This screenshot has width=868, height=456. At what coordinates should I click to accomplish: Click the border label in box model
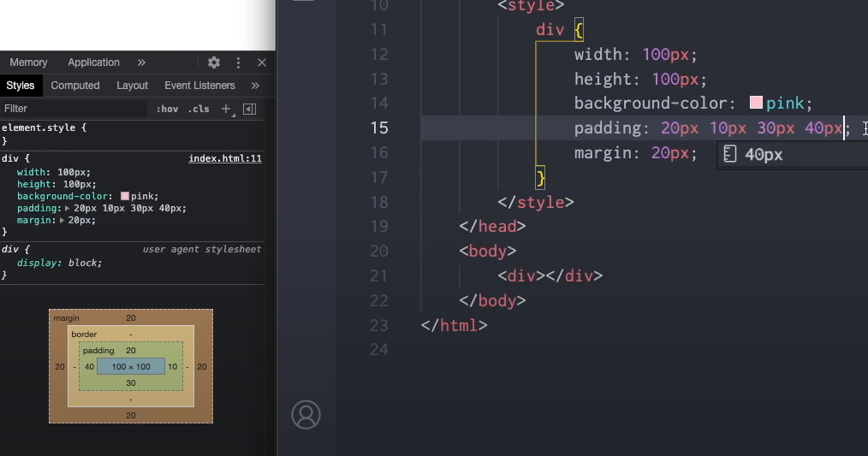[x=84, y=335]
